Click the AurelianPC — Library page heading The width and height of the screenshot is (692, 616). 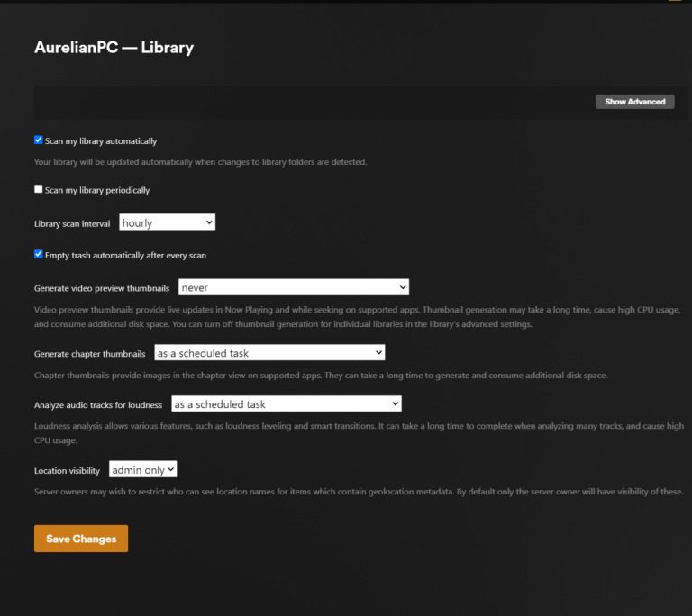[114, 48]
